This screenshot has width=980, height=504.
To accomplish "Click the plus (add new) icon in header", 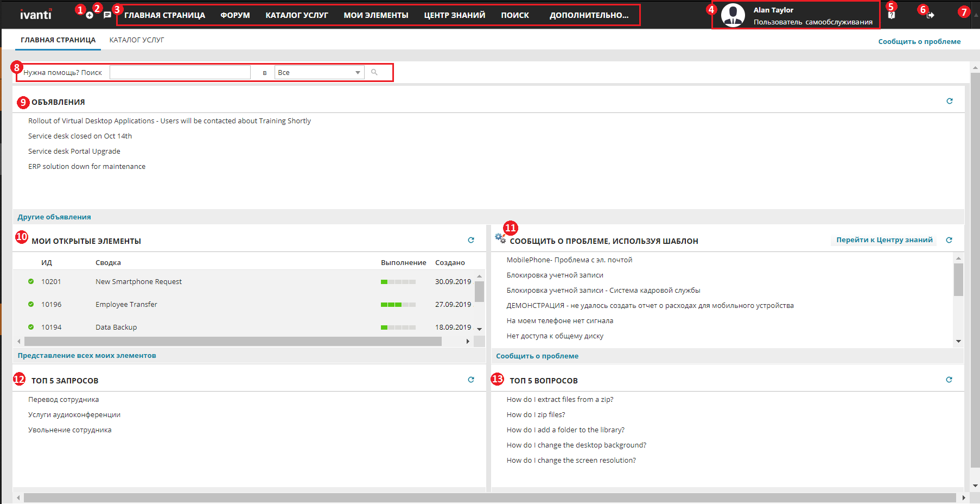I will pyautogui.click(x=90, y=15).
